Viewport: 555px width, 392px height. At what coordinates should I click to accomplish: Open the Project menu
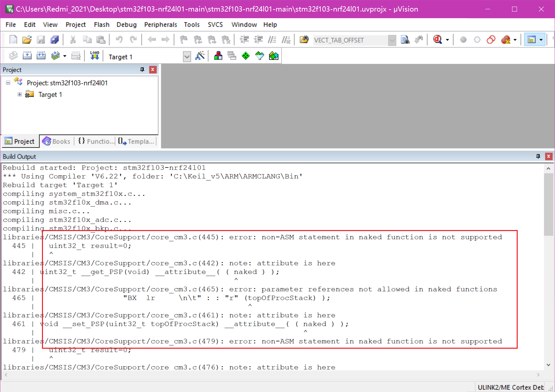point(76,24)
